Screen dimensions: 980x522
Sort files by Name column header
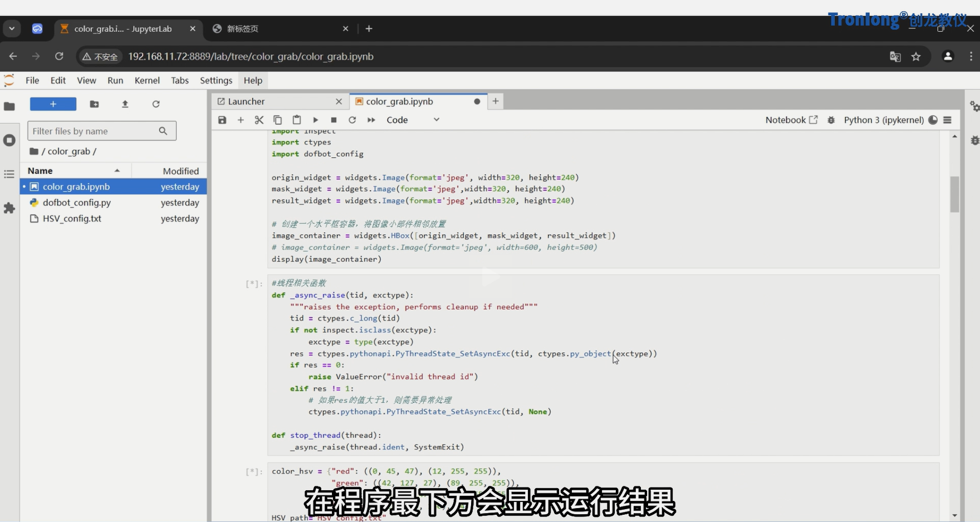coord(75,171)
